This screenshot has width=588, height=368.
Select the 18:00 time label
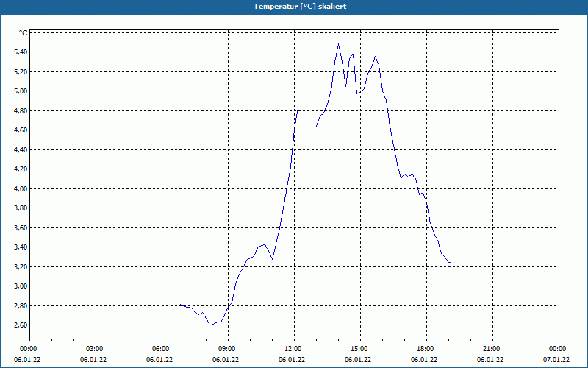426,349
